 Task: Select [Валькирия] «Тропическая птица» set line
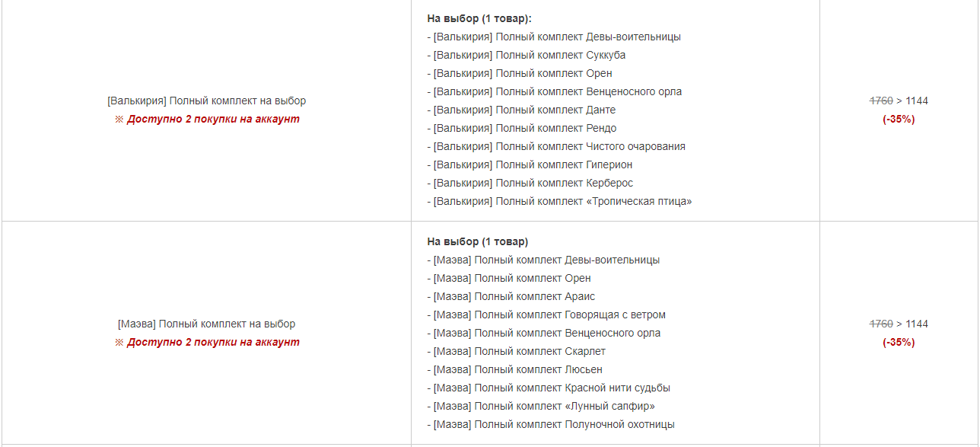(559, 201)
